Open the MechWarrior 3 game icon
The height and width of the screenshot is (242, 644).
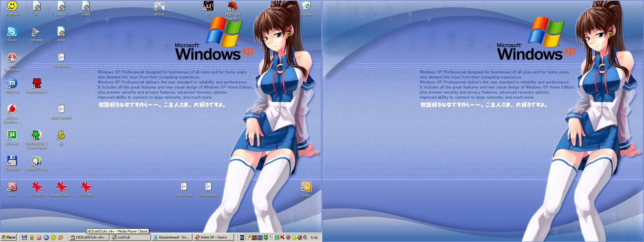click(x=36, y=84)
